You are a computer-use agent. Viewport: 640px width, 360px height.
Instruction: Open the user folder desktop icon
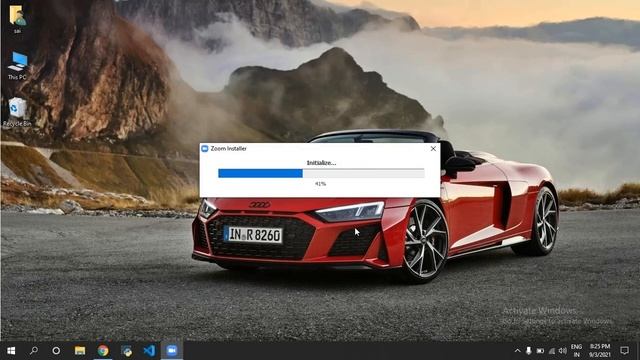(17, 19)
